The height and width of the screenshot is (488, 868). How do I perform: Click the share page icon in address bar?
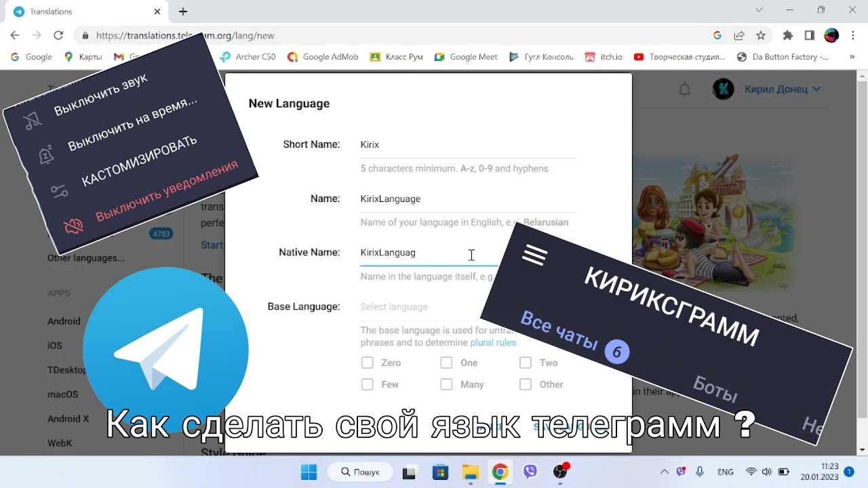(x=739, y=35)
